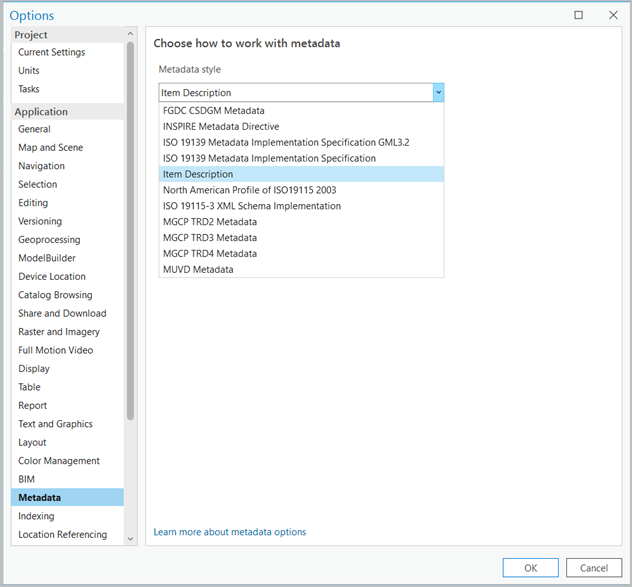Select FGDC CSDGM Metadata style
632x587 pixels.
(x=214, y=111)
